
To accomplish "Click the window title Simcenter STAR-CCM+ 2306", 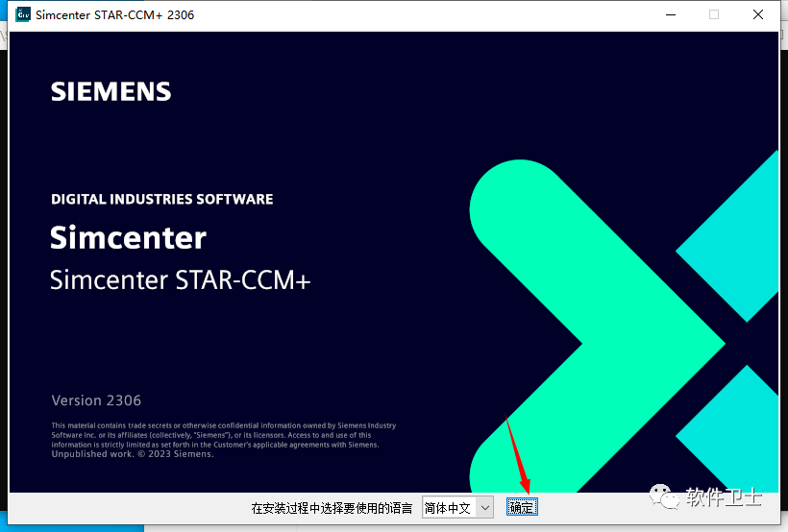I will 114,15.
